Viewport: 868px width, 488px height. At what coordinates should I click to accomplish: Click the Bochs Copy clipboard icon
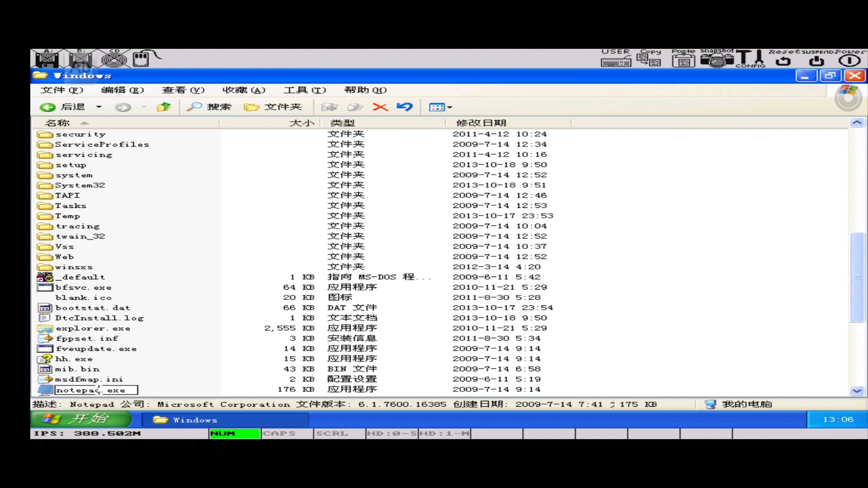tap(650, 58)
